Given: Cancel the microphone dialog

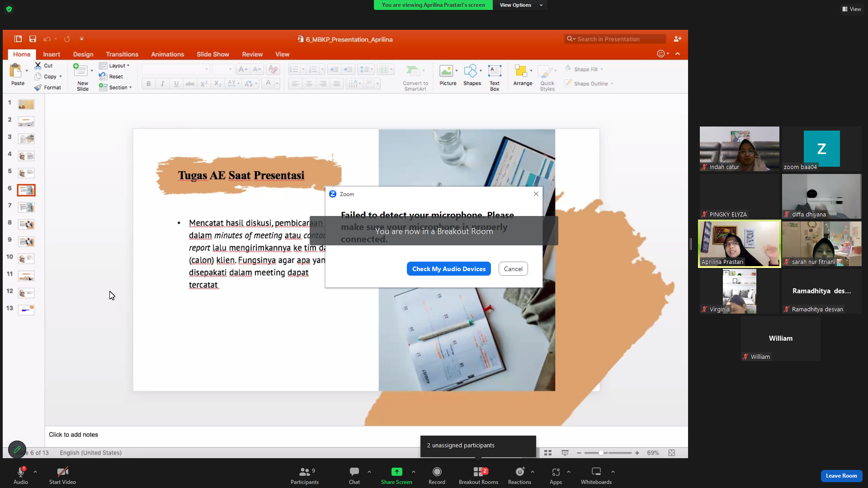Looking at the screenshot, I should point(513,269).
